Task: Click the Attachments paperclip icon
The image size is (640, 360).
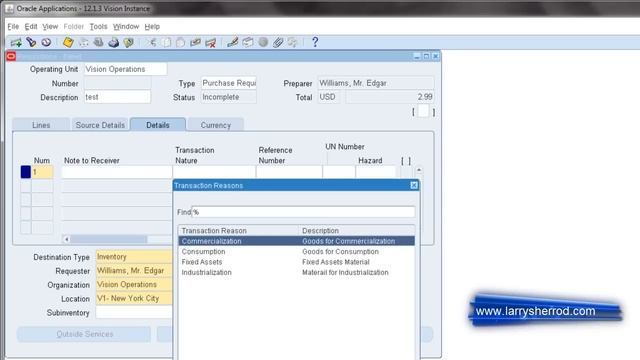Action: point(278,42)
